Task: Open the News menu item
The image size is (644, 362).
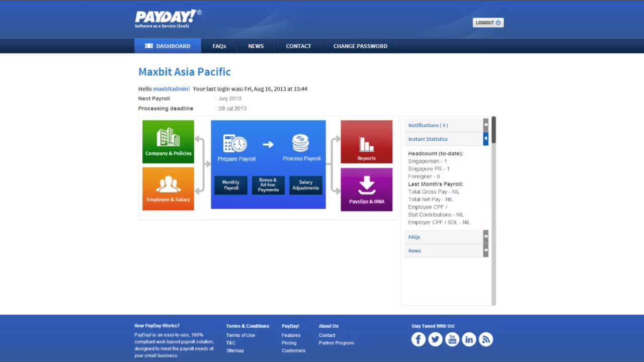Action: 256,46
